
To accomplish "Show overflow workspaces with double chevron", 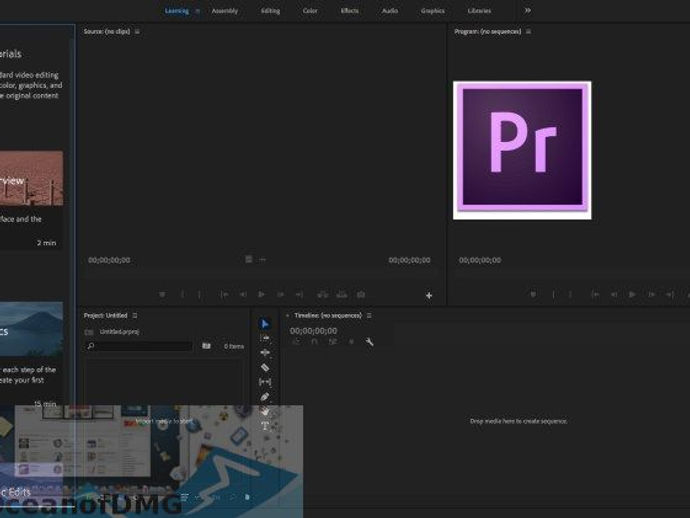I will pos(528,11).
